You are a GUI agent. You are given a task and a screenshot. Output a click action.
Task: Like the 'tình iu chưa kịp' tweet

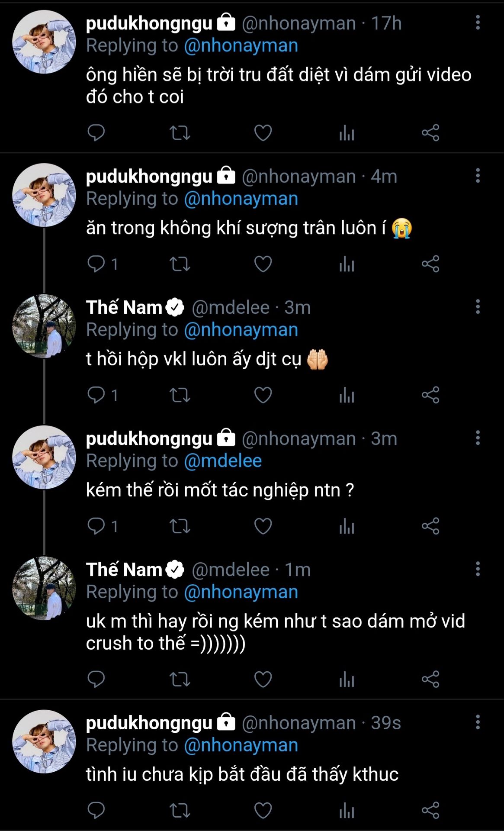click(x=263, y=810)
